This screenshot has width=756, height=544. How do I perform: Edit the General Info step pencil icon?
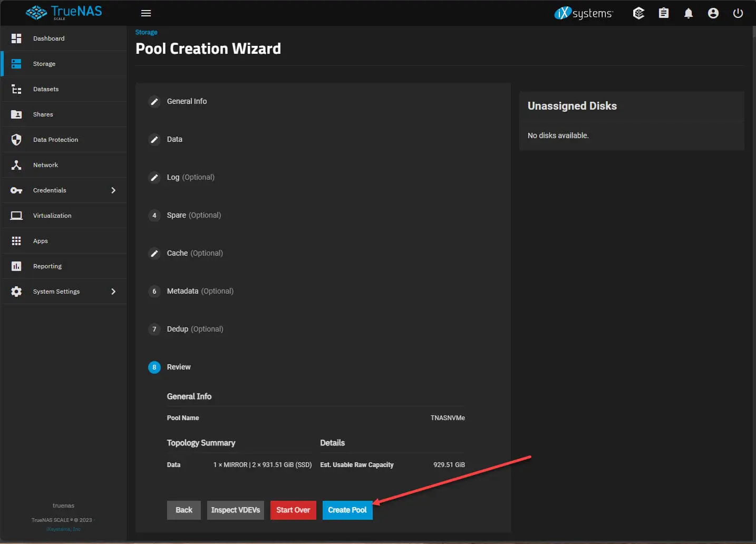click(x=154, y=102)
